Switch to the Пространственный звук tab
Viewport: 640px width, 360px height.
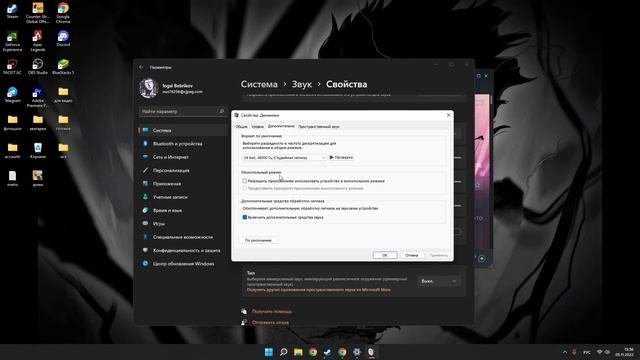(319, 127)
